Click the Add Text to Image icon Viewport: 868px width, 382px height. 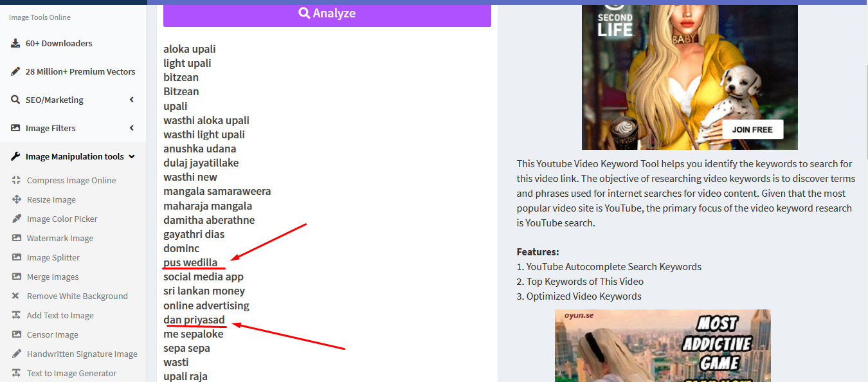pos(17,315)
